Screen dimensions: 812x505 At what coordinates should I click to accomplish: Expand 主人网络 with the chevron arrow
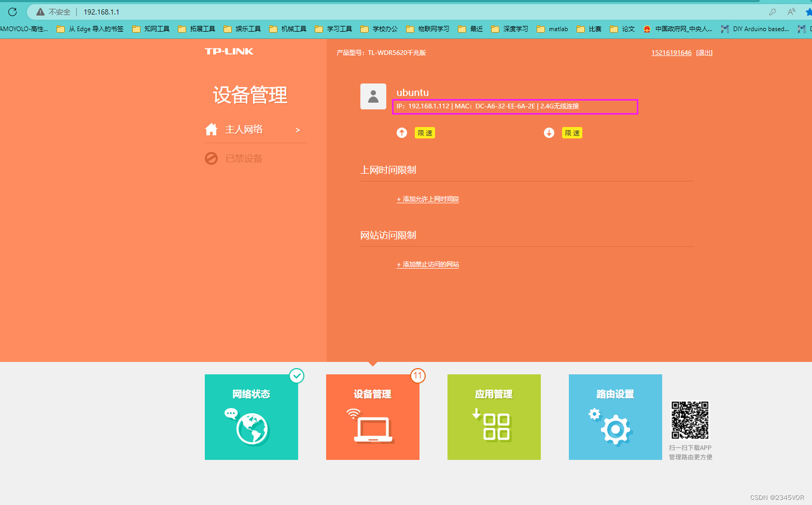(x=298, y=130)
